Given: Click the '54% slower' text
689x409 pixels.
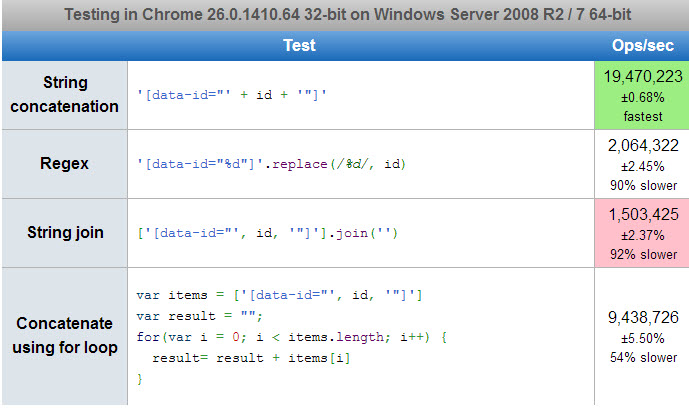Looking at the screenshot, I should [642, 358].
